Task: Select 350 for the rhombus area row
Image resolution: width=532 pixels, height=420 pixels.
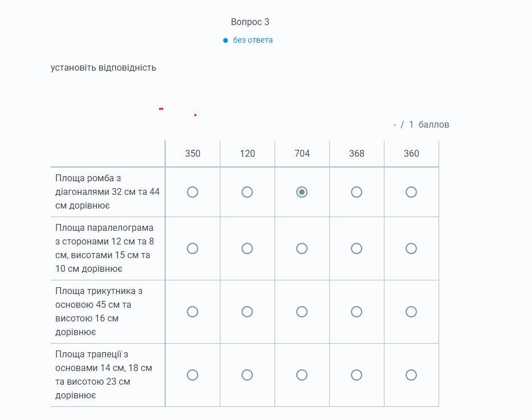Action: point(193,192)
